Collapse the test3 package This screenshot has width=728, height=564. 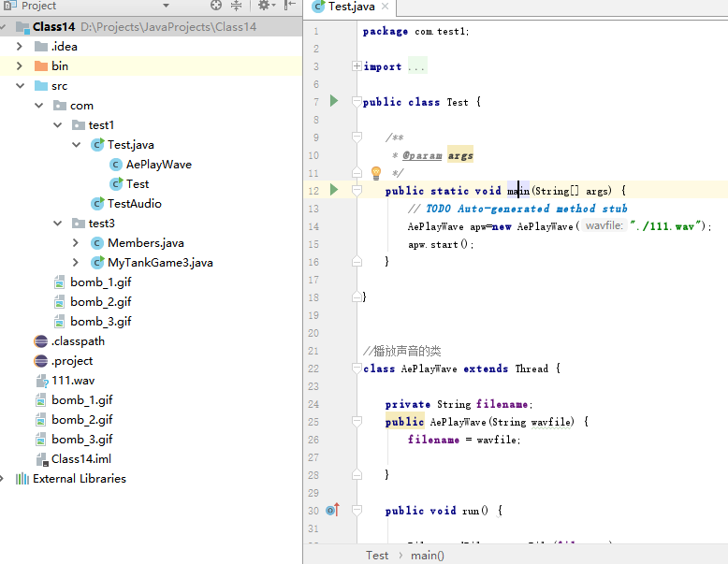point(58,224)
